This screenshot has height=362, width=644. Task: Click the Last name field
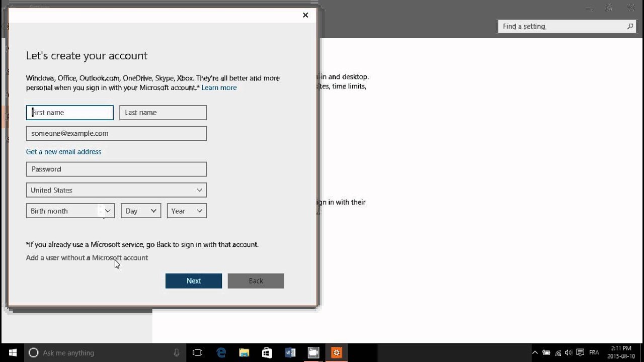[x=163, y=113]
